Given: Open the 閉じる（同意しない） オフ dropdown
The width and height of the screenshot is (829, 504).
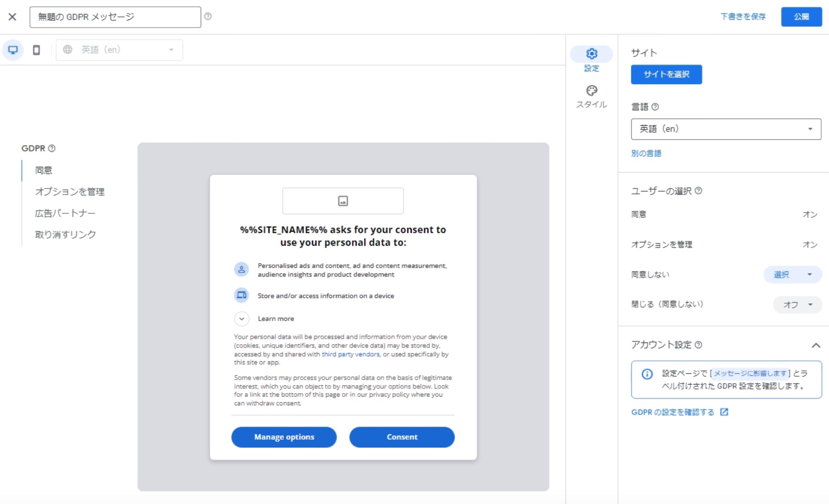Looking at the screenshot, I should pyautogui.click(x=797, y=305).
